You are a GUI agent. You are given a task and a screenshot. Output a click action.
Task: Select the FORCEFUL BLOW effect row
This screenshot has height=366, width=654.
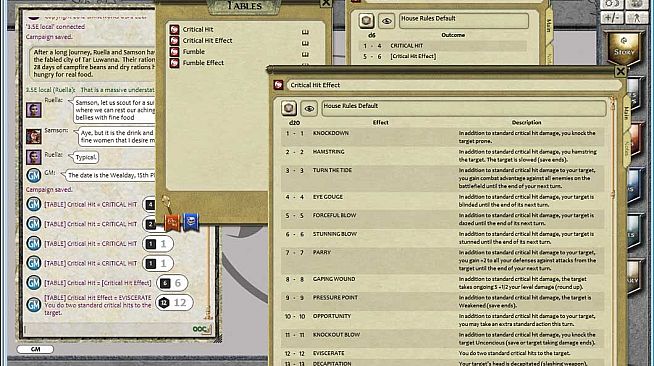(443, 219)
